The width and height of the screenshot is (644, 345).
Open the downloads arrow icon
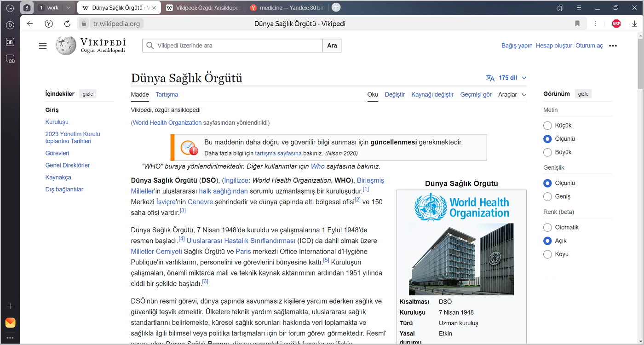pyautogui.click(x=634, y=24)
